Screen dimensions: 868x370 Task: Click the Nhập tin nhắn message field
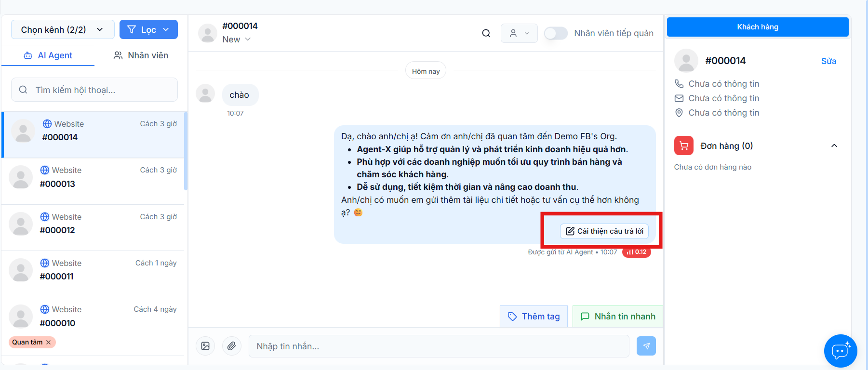tap(439, 346)
